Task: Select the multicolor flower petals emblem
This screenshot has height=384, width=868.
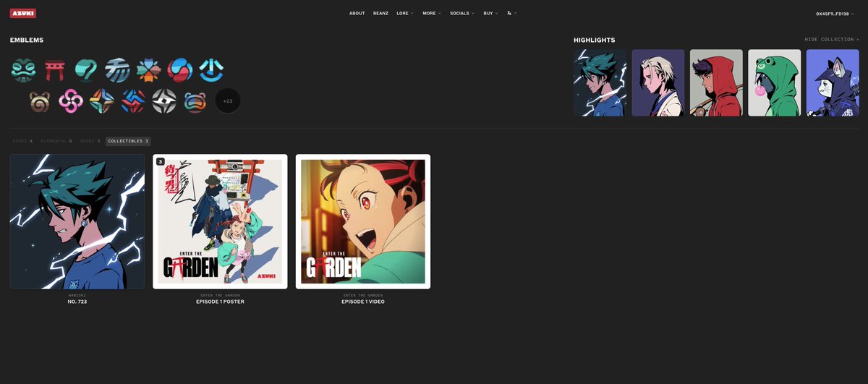Action: pos(148,69)
